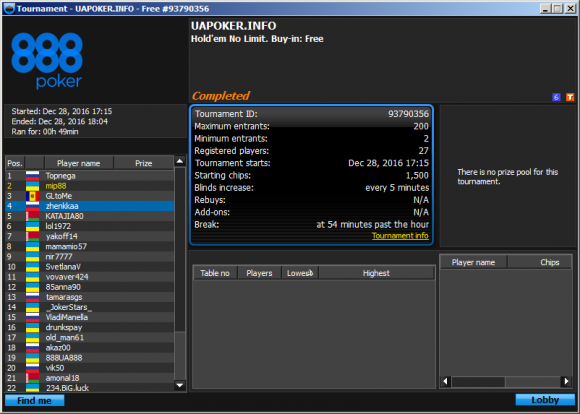Viewport: 580px width, 414px height.
Task: Click the 888 poker logo
Action: click(47, 60)
